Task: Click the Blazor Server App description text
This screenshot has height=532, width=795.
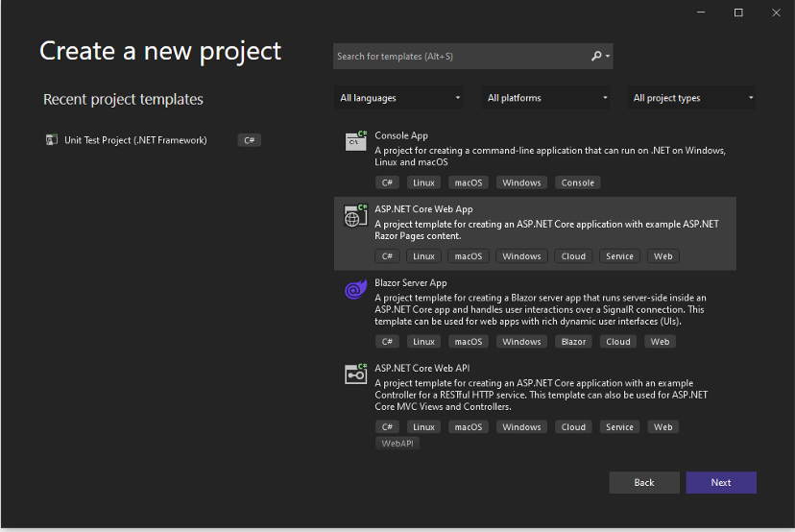Action: (x=541, y=309)
